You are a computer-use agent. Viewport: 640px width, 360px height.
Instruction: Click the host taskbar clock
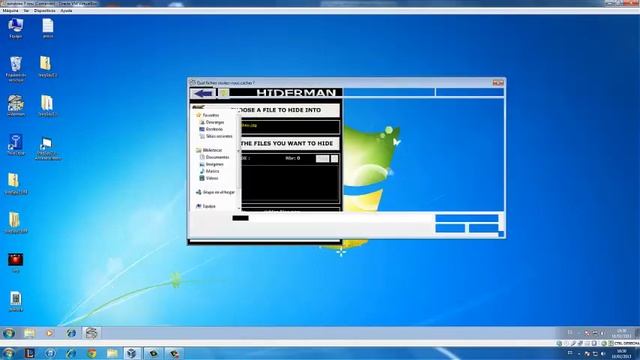coord(622,353)
